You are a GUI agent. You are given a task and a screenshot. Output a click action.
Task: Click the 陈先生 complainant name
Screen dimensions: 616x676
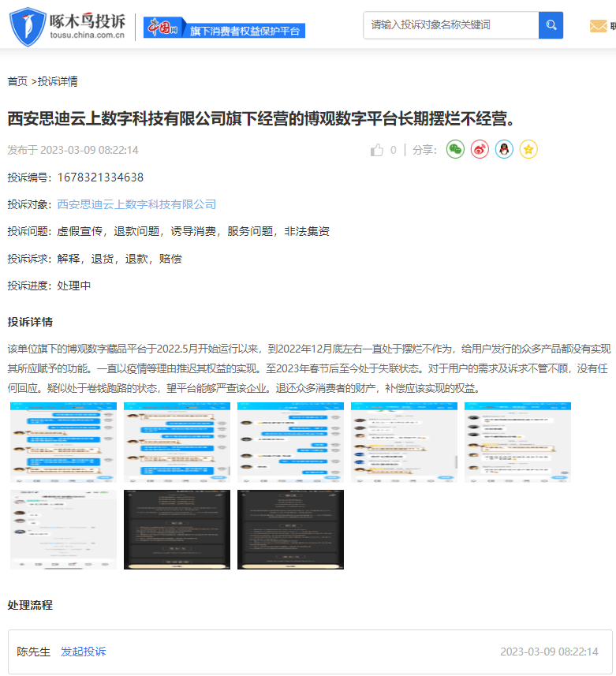tap(34, 652)
